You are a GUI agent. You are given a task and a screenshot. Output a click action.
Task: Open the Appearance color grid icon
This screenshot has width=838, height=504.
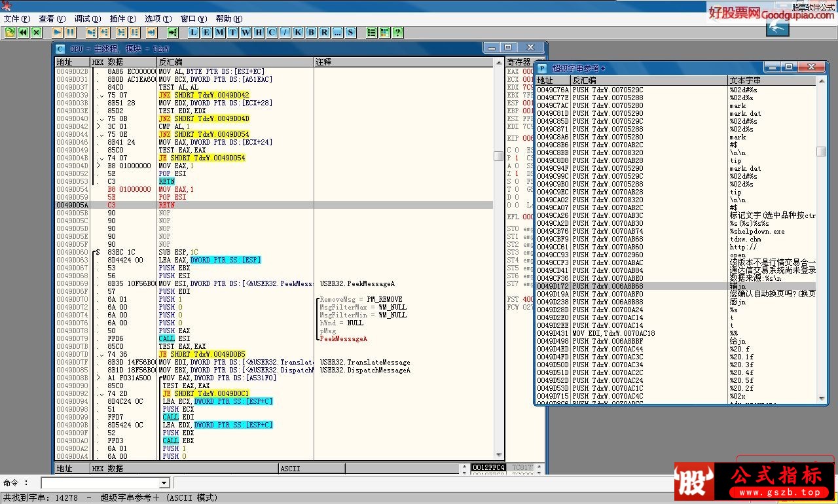385,32
